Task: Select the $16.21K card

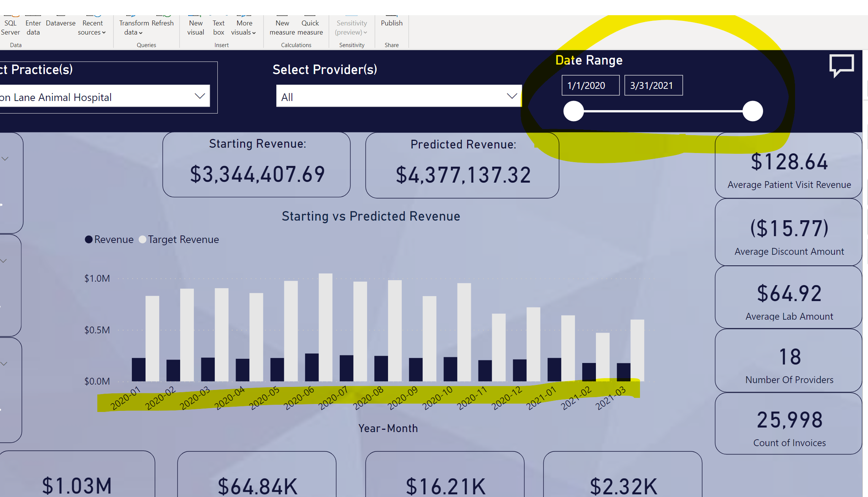Action: [x=445, y=474]
